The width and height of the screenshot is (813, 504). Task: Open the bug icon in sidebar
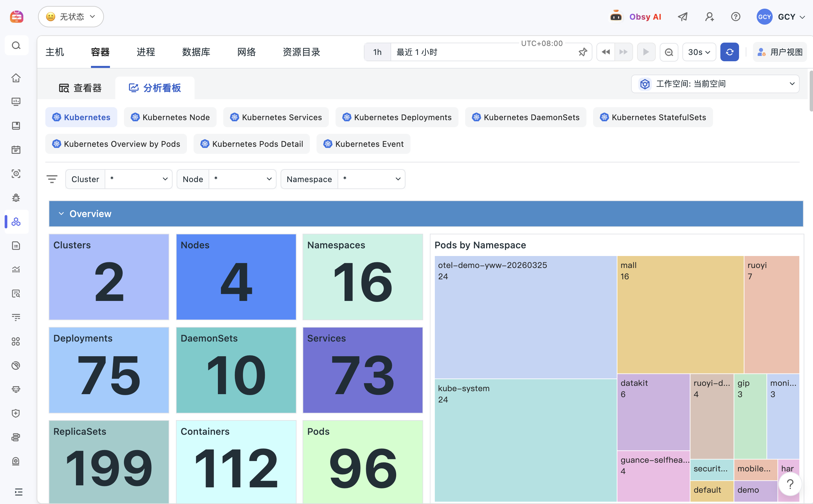[16, 198]
